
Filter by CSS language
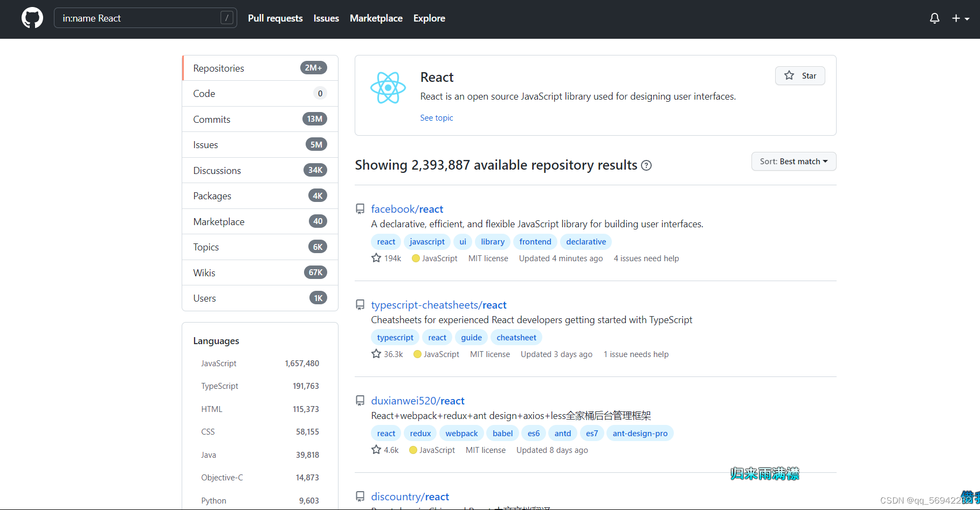pos(260,432)
